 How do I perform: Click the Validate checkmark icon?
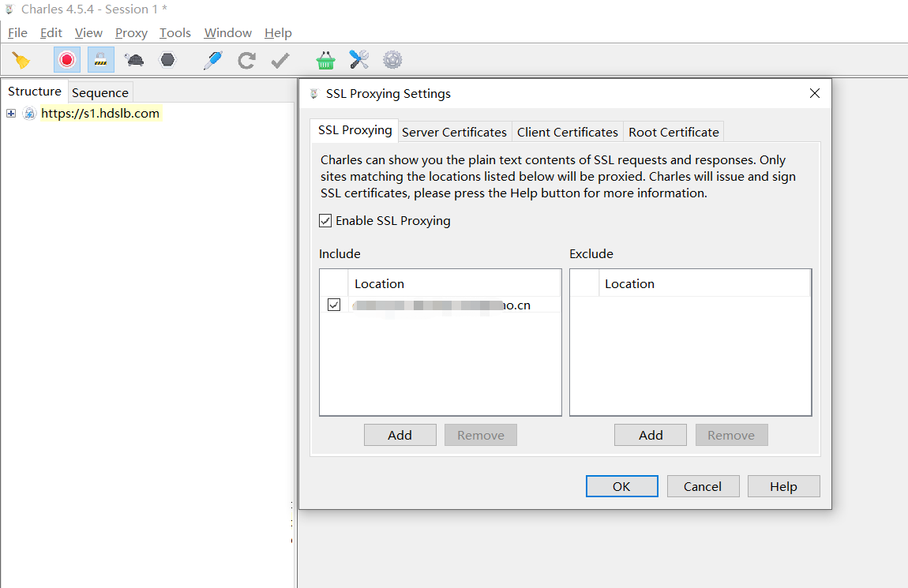(x=280, y=60)
